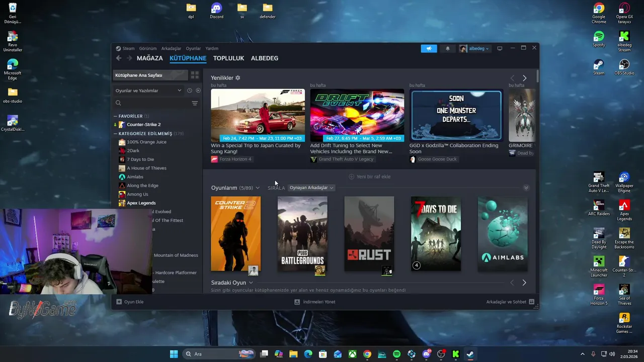Click the Oyun Ekle button
This screenshot has height=362, width=644.
coord(130,302)
